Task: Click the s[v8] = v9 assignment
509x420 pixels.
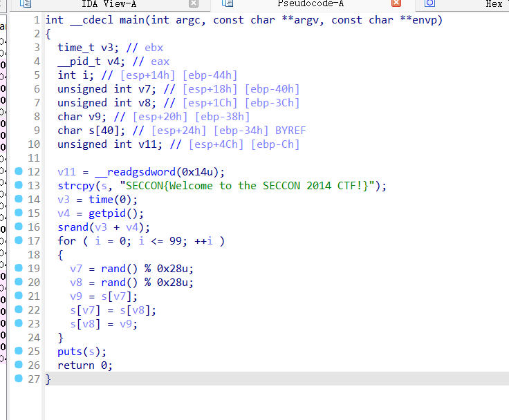Action: click(x=104, y=324)
